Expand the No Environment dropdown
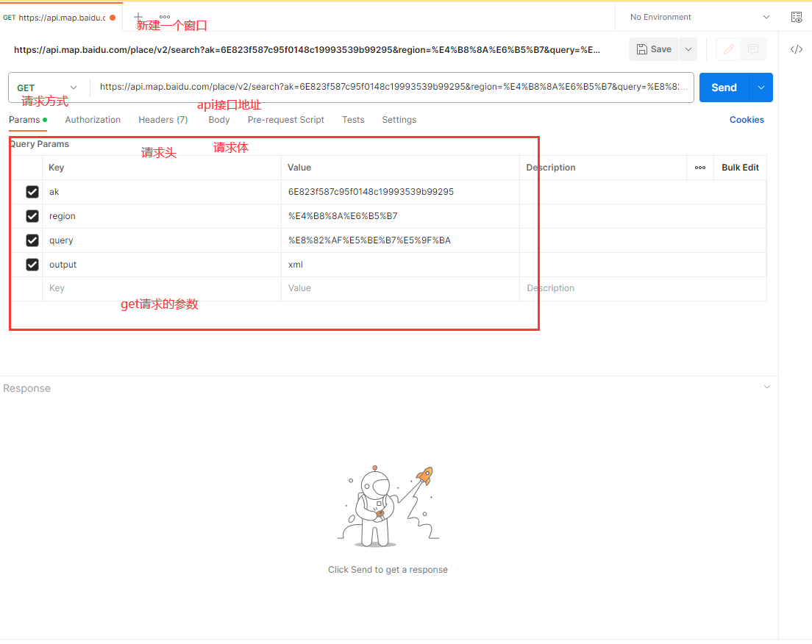The height and width of the screenshot is (644, 812). pos(699,17)
